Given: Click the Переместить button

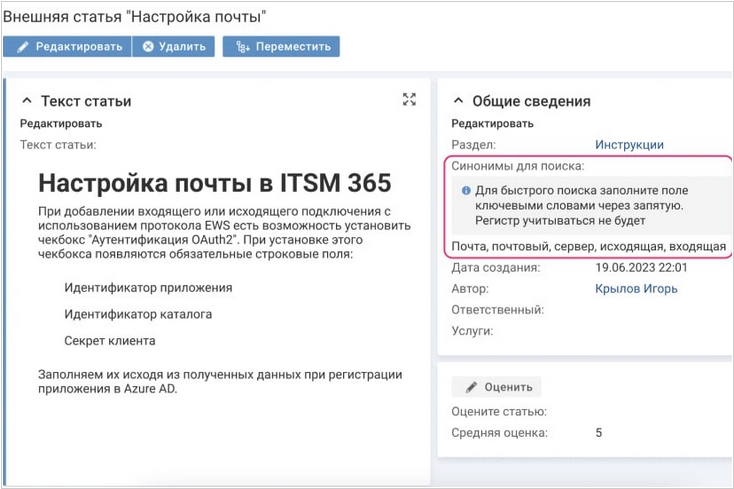Looking at the screenshot, I should coord(281,46).
